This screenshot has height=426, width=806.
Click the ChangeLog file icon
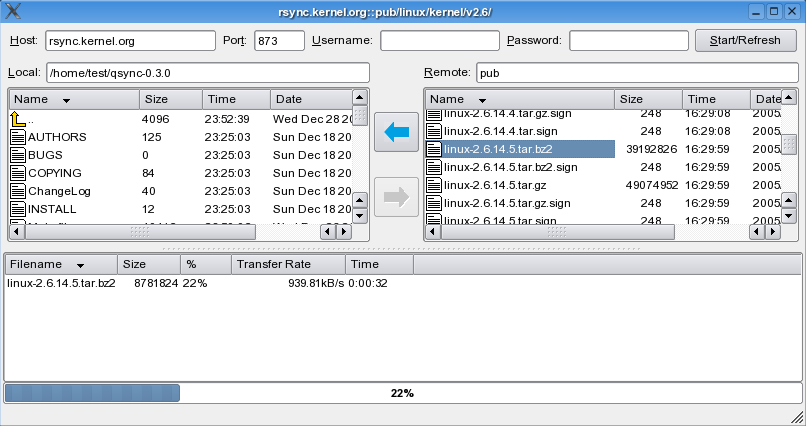pos(18,191)
